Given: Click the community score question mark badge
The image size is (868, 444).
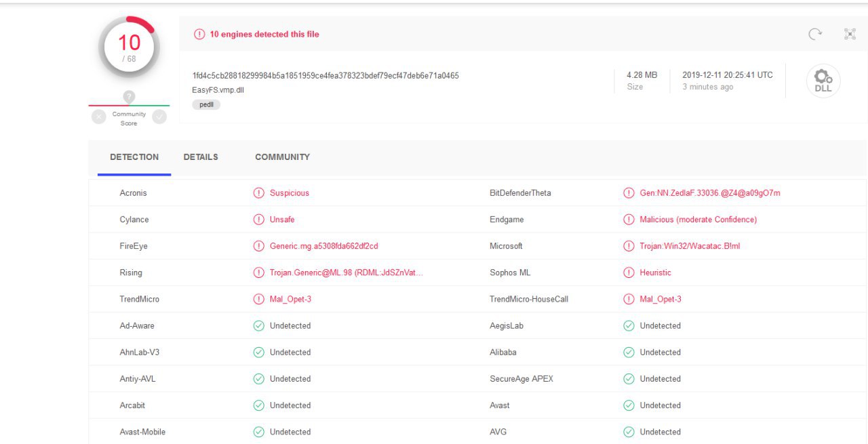Looking at the screenshot, I should 129,96.
